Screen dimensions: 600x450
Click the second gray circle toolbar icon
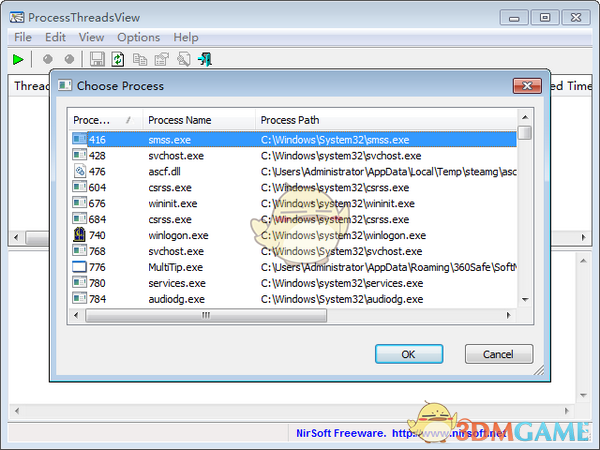click(x=69, y=59)
